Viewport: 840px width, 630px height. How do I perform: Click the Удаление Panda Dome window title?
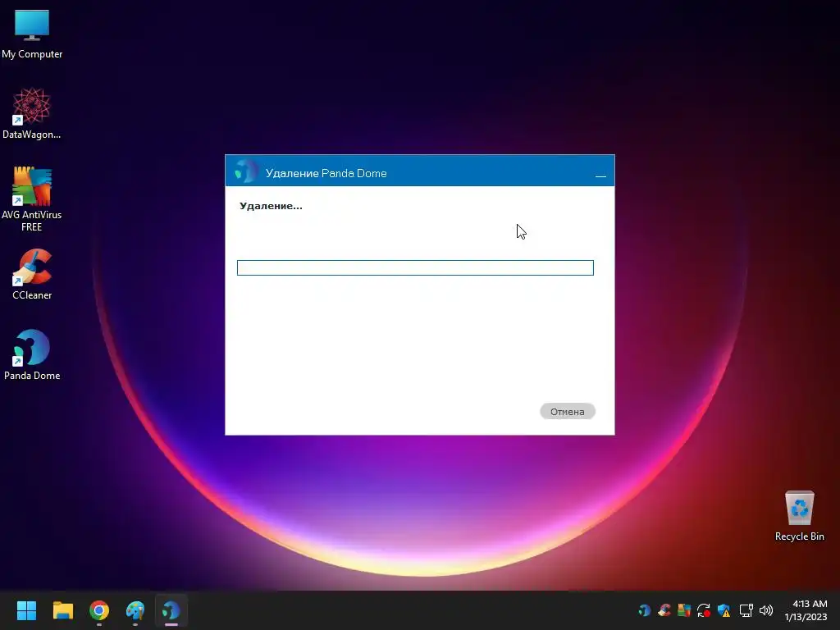tap(326, 174)
